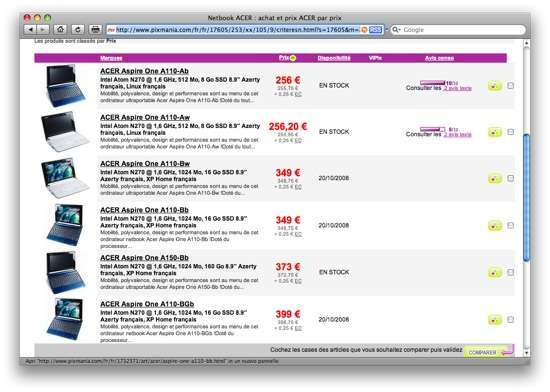Click the EC eco-tax link under 373 €
550x392 pixels.
tap(298, 281)
